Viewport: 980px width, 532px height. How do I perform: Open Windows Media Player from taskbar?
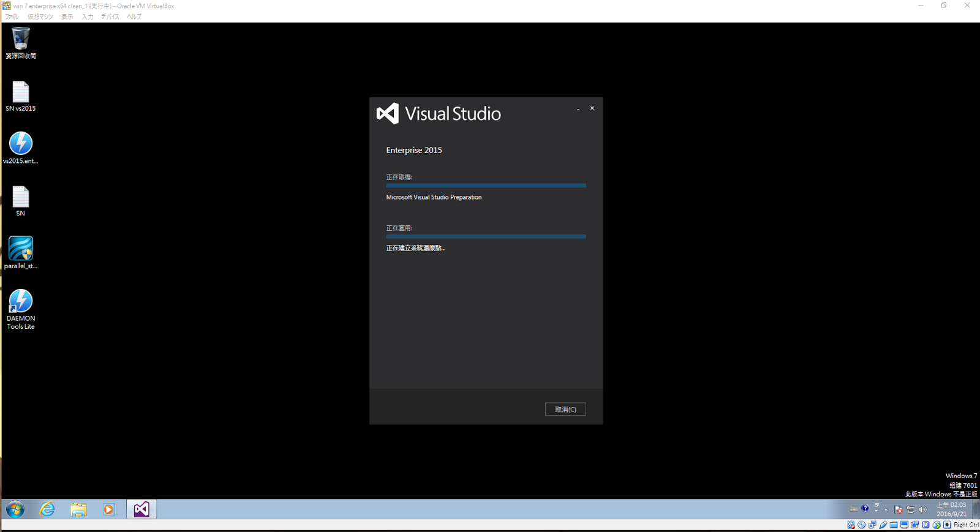point(109,509)
